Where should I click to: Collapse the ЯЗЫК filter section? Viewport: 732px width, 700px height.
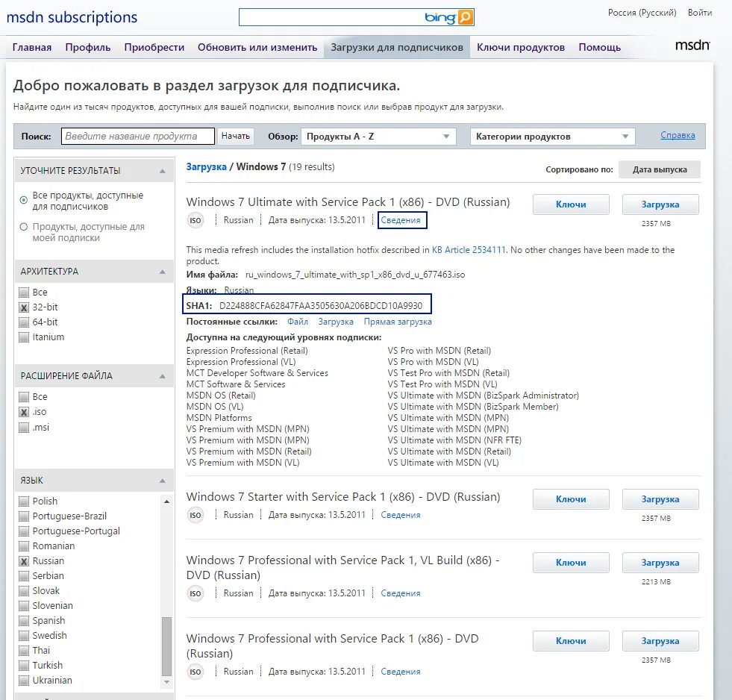tap(163, 481)
